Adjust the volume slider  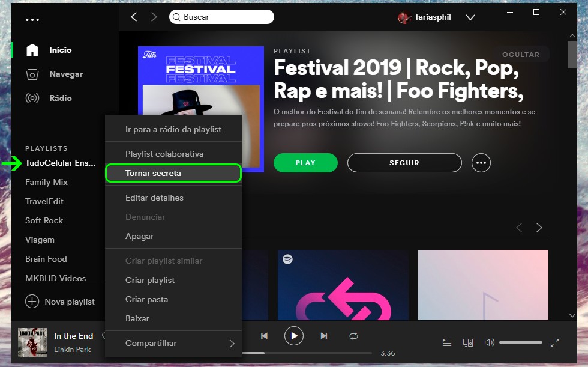521,342
